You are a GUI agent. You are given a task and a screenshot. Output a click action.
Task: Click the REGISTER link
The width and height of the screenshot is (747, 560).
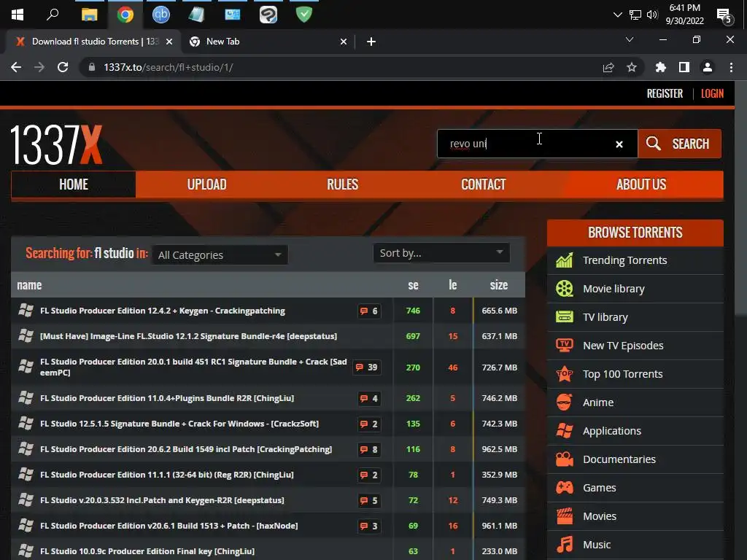pyautogui.click(x=664, y=94)
